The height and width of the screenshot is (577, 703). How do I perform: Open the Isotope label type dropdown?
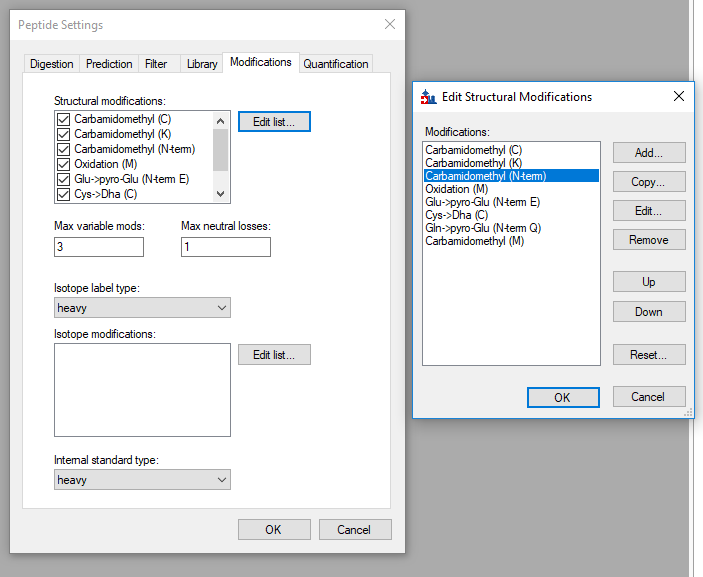tap(142, 308)
